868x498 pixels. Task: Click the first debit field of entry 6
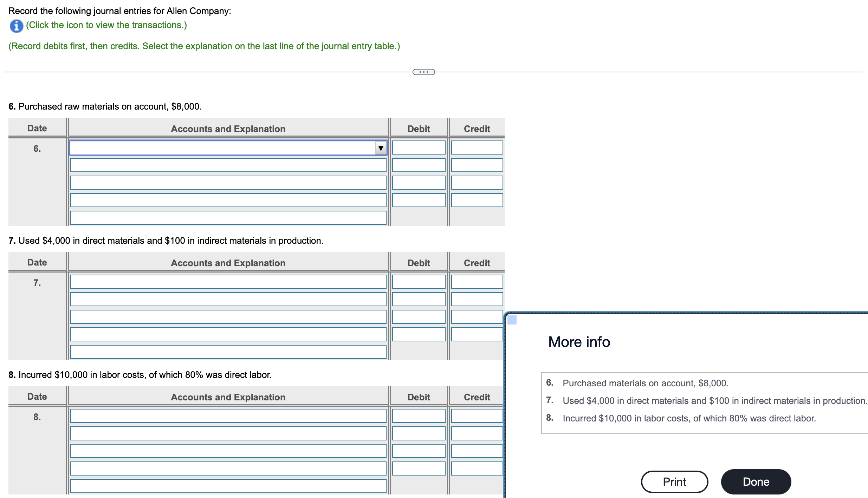coord(419,148)
